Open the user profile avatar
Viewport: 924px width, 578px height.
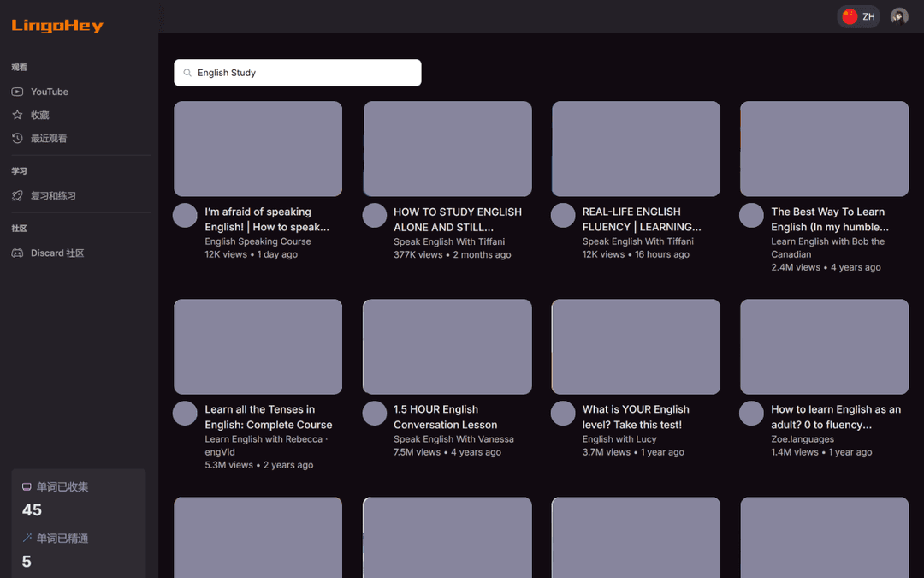[x=898, y=16]
